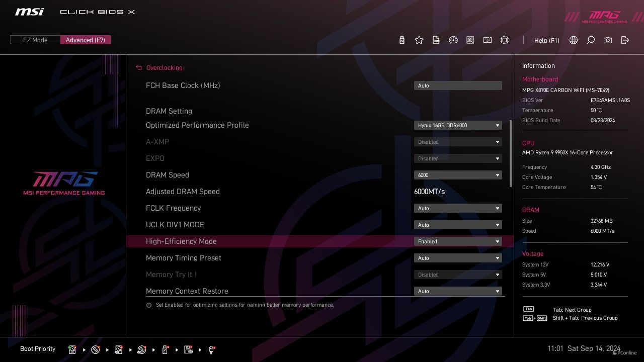644x362 pixels.
Task: Open search with the magnifier icon
Action: click(591, 40)
